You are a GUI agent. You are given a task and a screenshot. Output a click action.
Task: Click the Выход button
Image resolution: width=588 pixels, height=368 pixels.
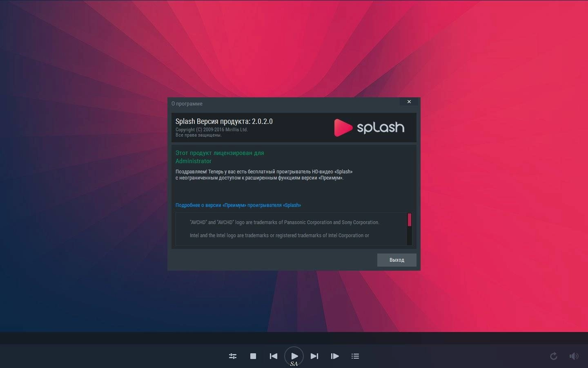click(x=397, y=260)
